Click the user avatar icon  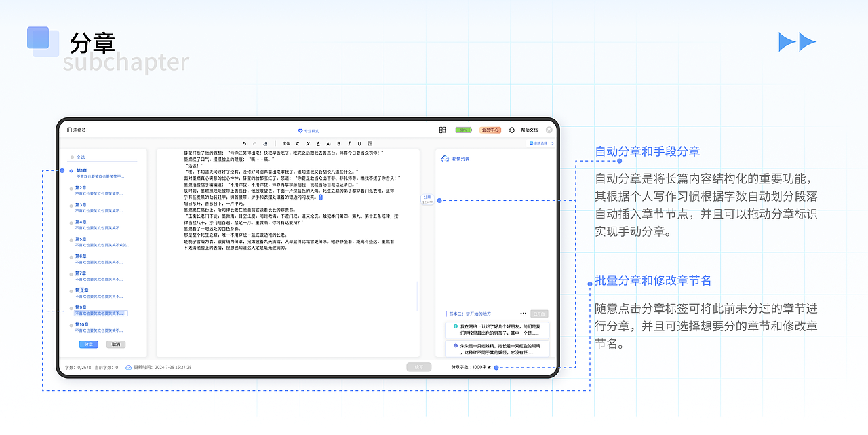point(549,130)
